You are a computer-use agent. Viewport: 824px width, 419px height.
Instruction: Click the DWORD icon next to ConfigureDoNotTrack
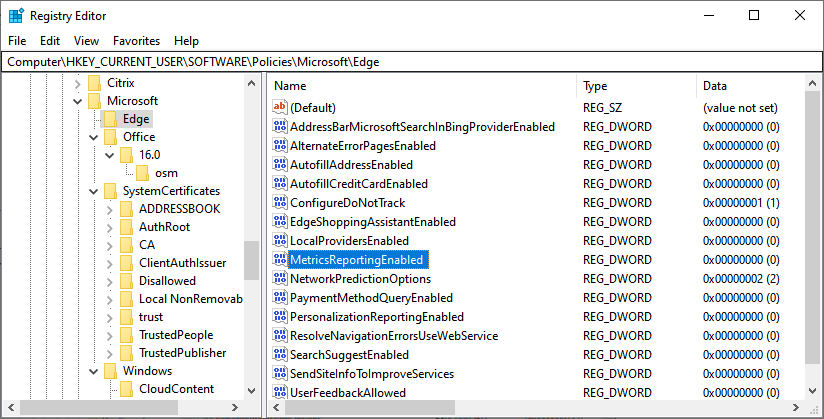pos(280,203)
